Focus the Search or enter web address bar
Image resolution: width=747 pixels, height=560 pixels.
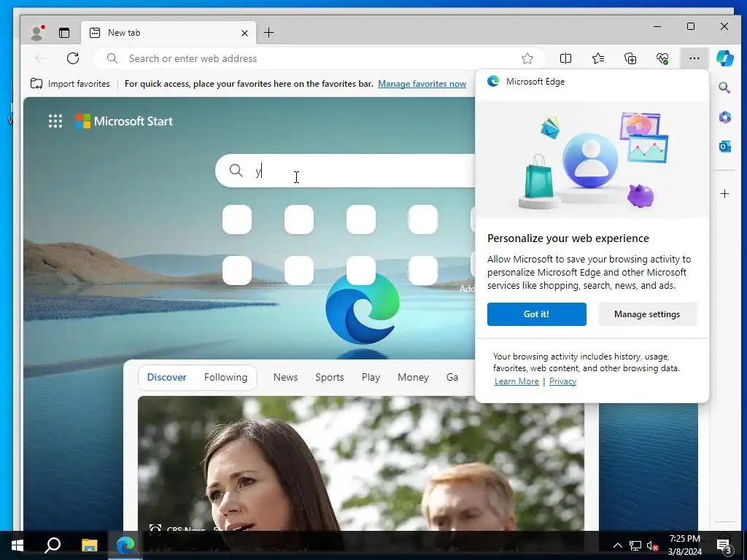320,58
